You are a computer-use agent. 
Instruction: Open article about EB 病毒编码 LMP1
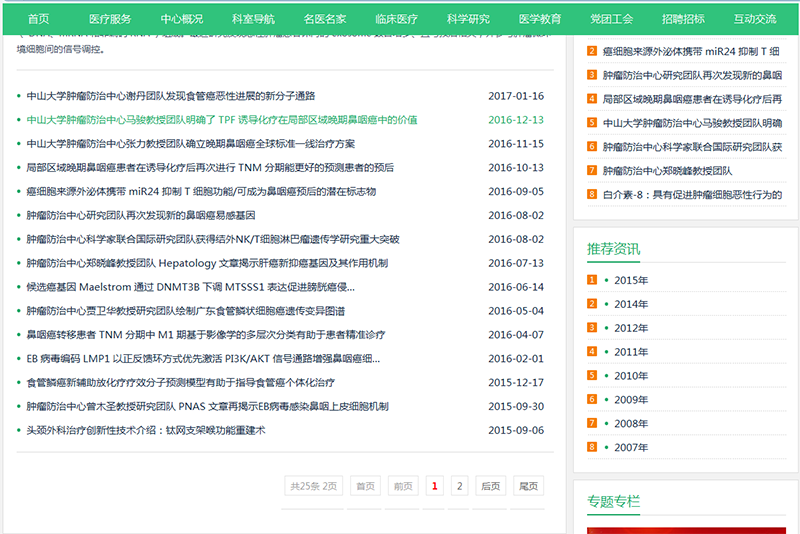pyautogui.click(x=203, y=359)
